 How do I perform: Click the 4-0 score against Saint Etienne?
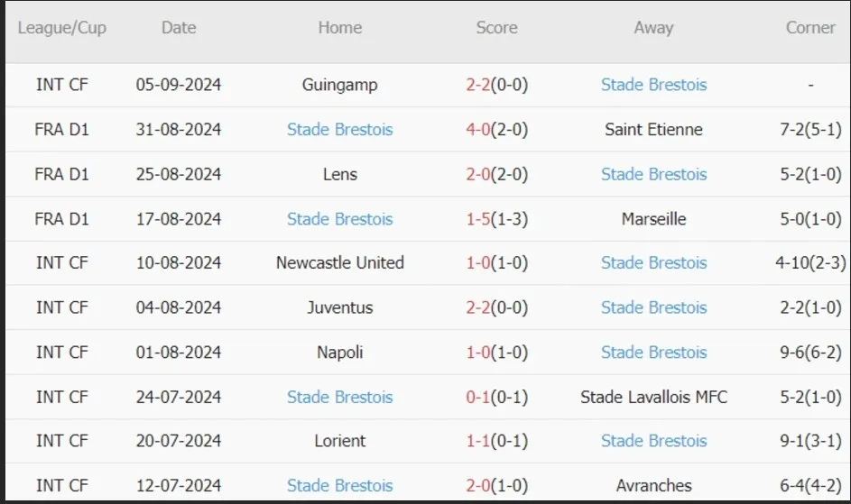click(x=477, y=129)
